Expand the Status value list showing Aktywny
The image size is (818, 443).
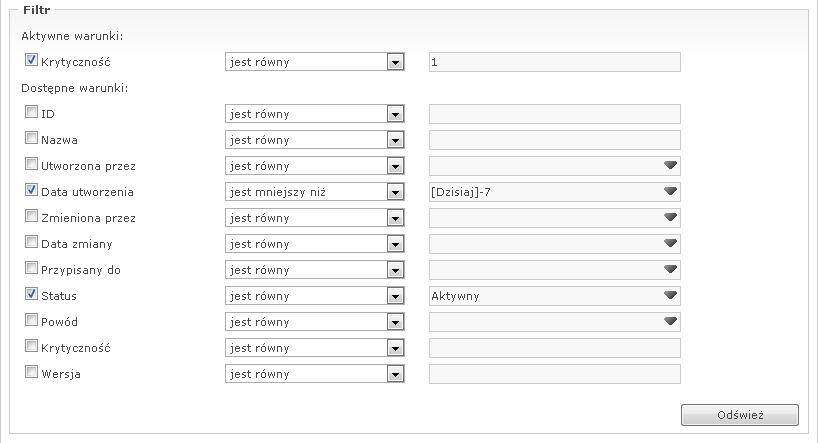[x=670, y=296]
